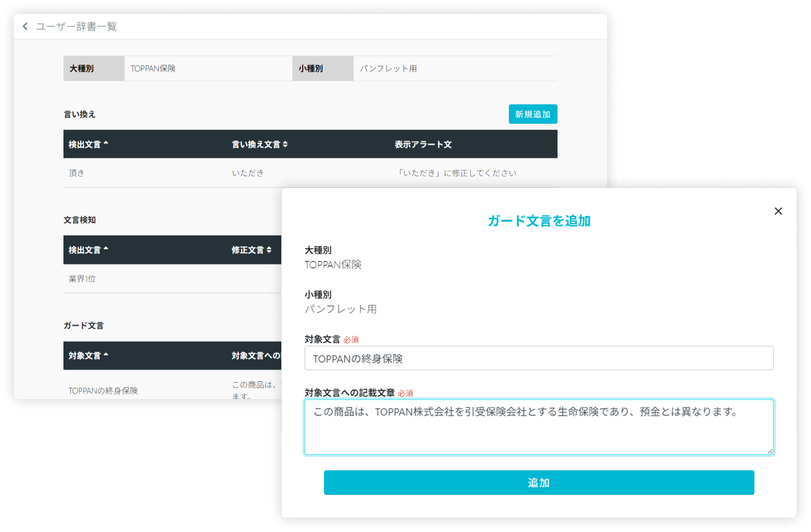Select the 業界1位 row entry

point(82,279)
